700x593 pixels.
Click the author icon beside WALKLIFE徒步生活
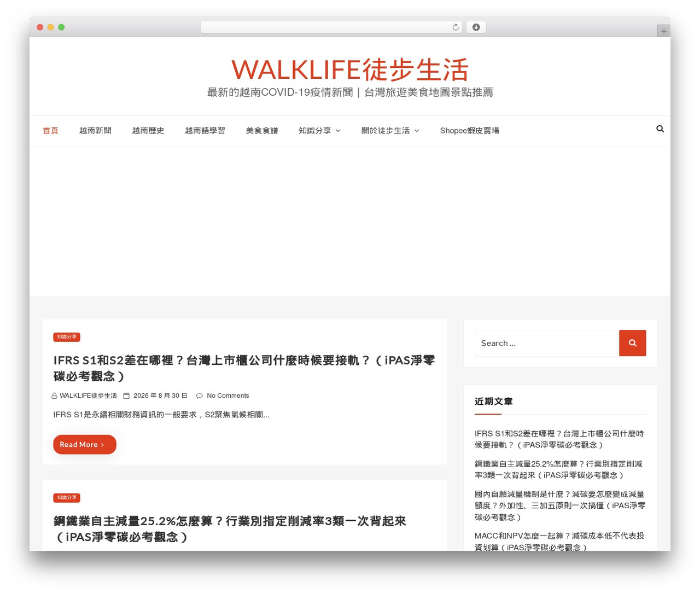54,396
